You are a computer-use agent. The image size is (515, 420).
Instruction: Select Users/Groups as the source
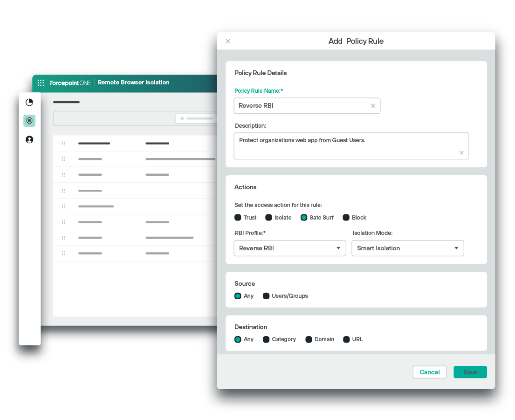click(x=266, y=296)
